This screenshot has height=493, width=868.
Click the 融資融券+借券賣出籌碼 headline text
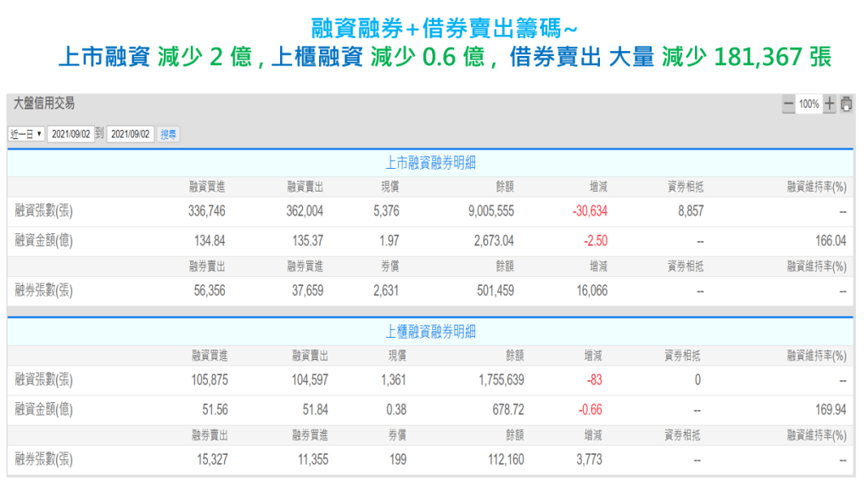pyautogui.click(x=433, y=29)
